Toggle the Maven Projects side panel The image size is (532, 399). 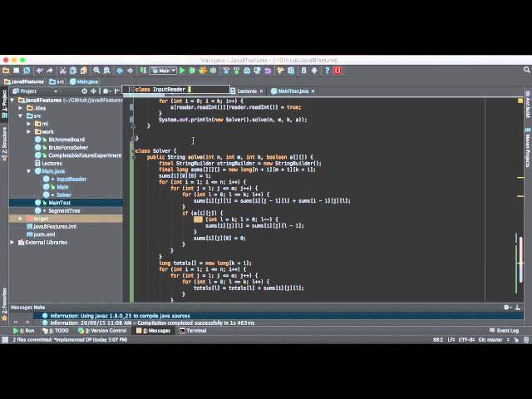[528, 148]
